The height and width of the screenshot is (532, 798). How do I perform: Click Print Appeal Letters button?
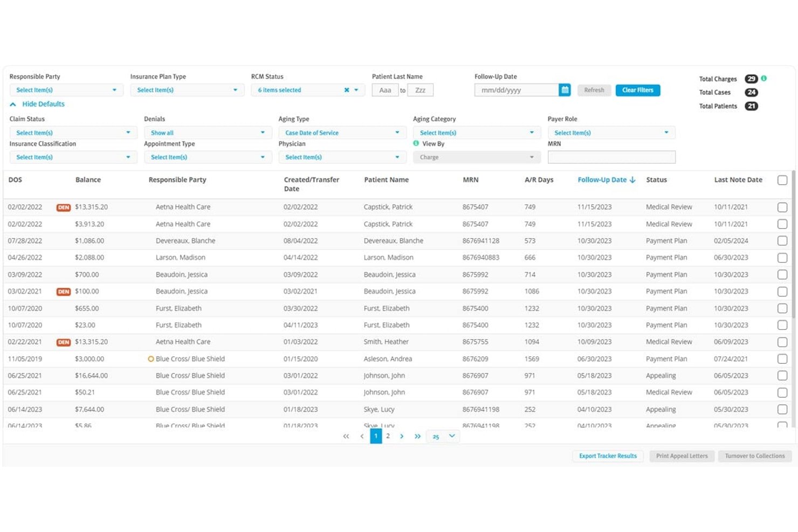point(682,456)
